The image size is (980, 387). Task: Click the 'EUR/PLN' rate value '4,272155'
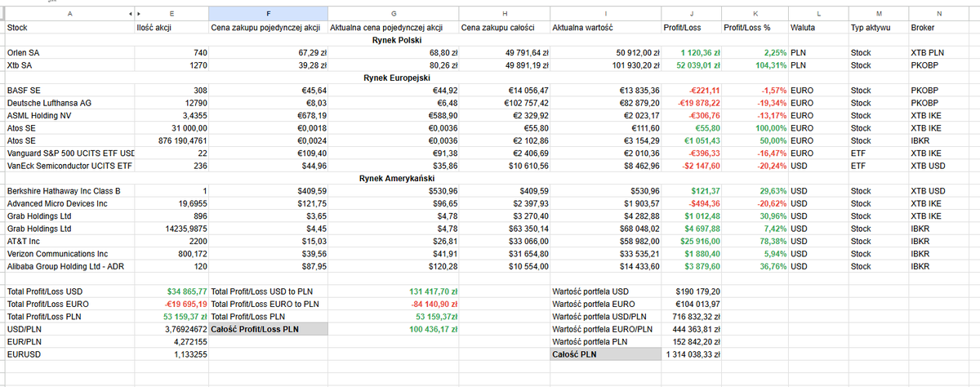(x=171, y=341)
